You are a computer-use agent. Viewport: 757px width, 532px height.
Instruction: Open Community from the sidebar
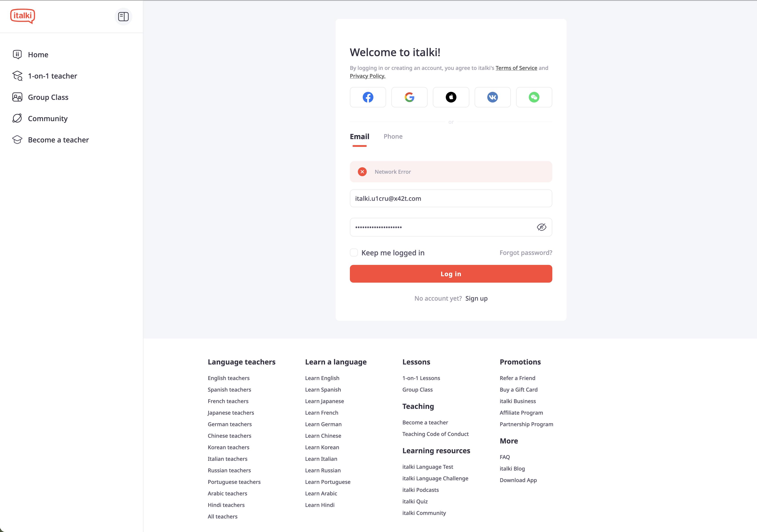(x=48, y=118)
